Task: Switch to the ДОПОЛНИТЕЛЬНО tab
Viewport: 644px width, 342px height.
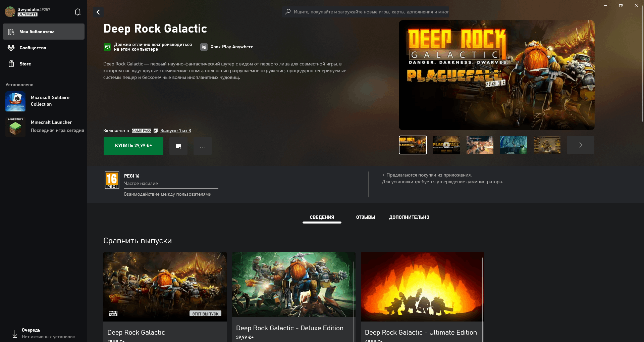Action: pyautogui.click(x=409, y=217)
